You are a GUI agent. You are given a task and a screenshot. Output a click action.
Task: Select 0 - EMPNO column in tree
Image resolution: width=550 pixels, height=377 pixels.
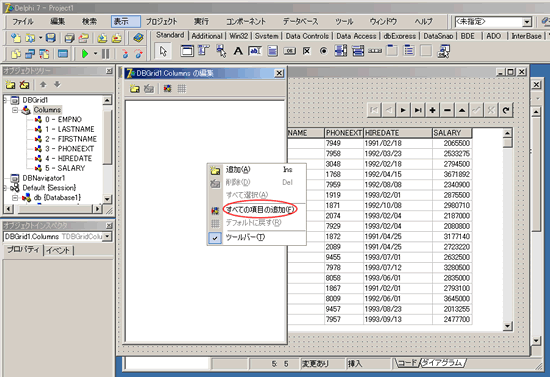[63, 120]
